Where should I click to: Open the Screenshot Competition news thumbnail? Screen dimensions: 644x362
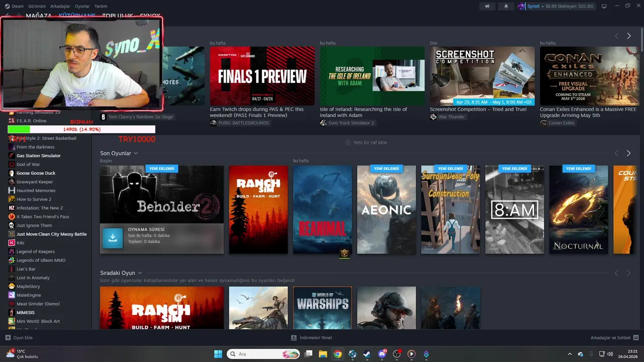[x=482, y=76]
